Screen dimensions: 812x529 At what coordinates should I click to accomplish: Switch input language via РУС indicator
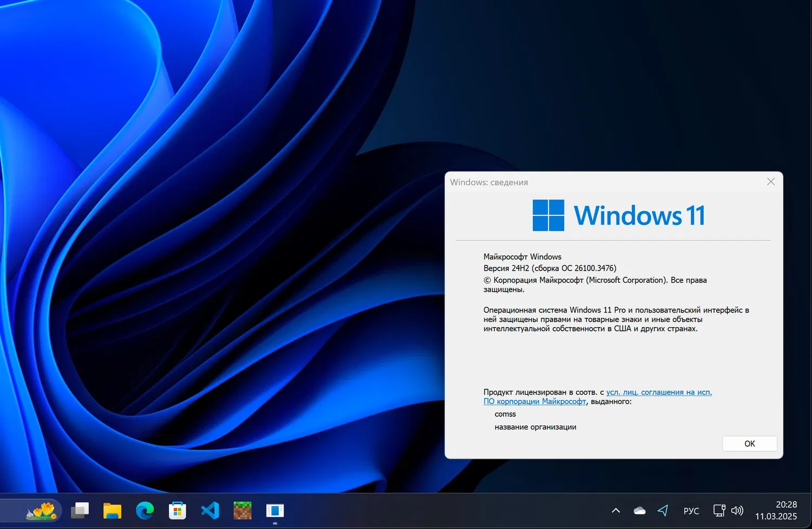point(691,511)
